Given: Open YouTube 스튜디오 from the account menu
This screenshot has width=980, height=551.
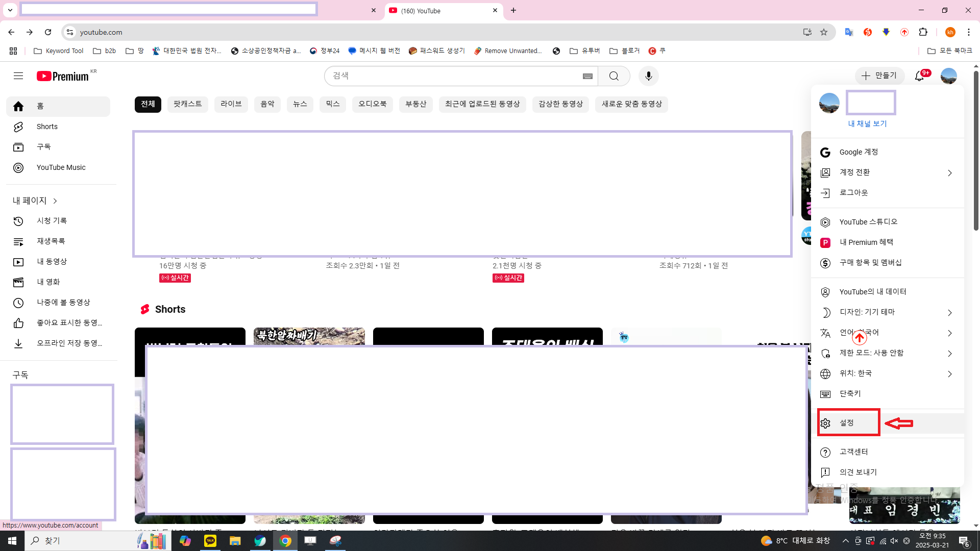Looking at the screenshot, I should point(868,222).
